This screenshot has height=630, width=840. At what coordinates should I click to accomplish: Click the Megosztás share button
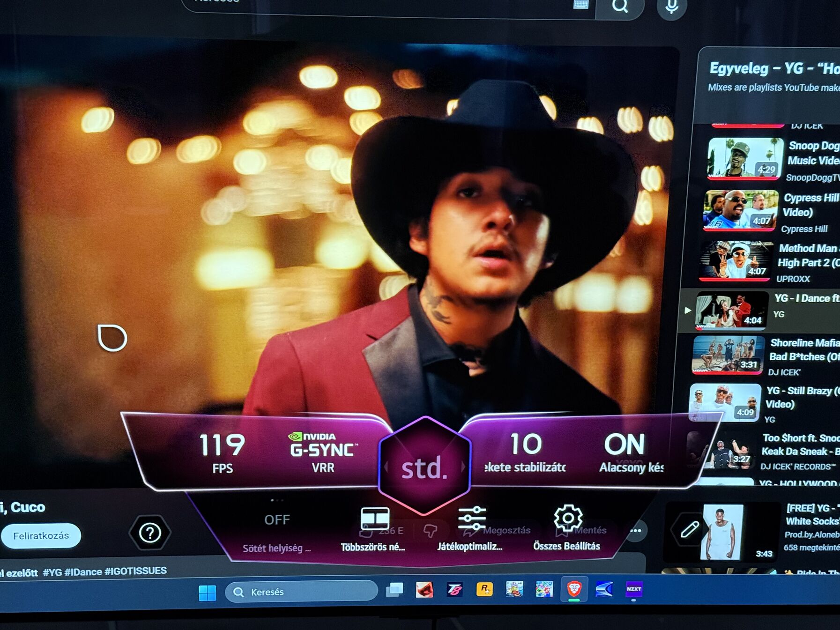pos(497,531)
